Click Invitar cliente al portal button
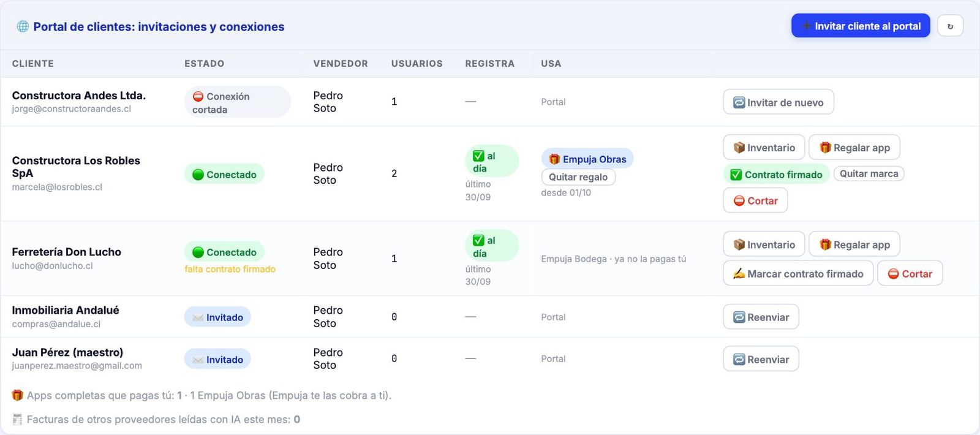 click(x=861, y=26)
